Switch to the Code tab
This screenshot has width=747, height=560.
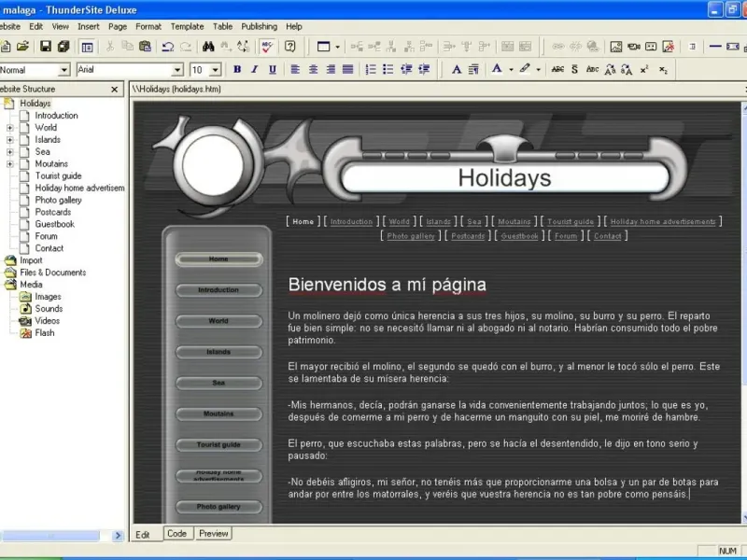[176, 533]
